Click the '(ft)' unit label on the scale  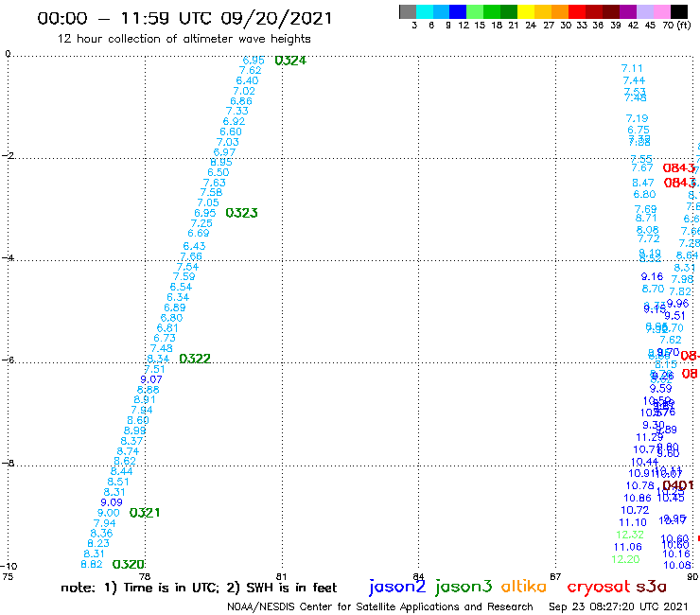[x=684, y=26]
